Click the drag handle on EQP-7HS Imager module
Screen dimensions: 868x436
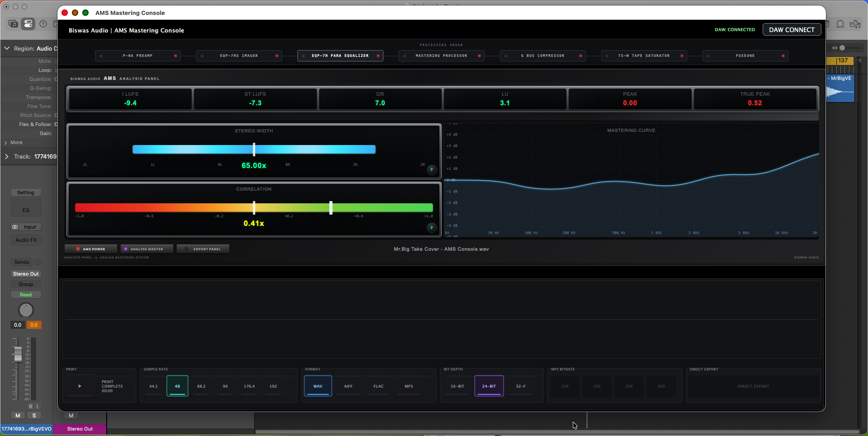click(x=202, y=56)
